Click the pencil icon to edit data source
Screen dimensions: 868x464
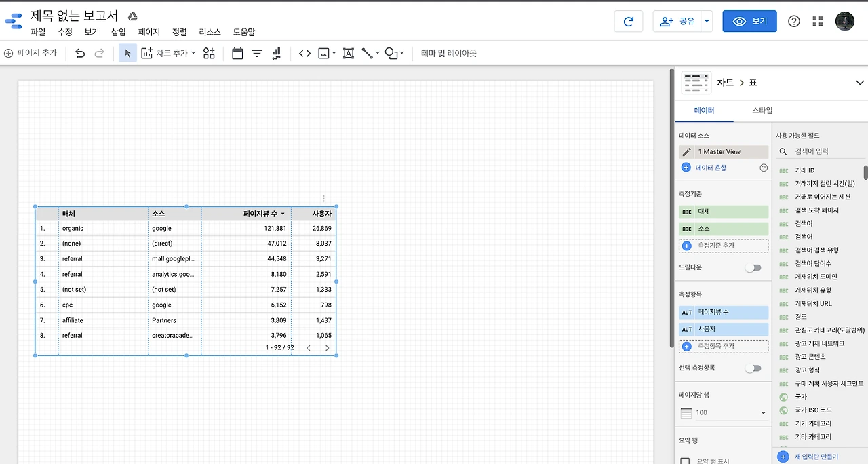pyautogui.click(x=687, y=152)
